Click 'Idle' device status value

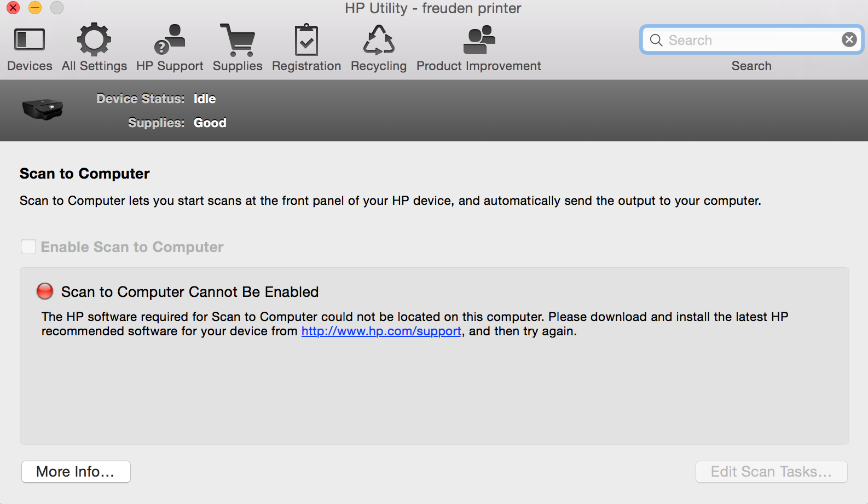point(205,99)
